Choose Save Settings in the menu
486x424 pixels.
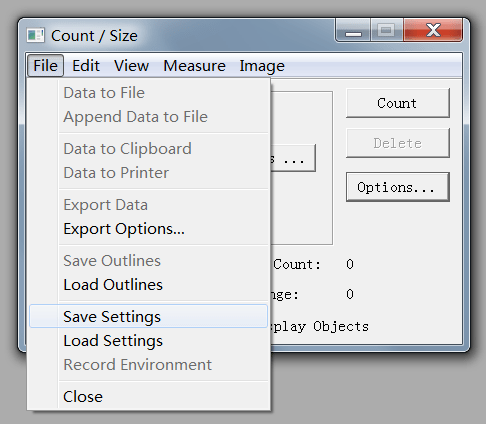[148, 316]
